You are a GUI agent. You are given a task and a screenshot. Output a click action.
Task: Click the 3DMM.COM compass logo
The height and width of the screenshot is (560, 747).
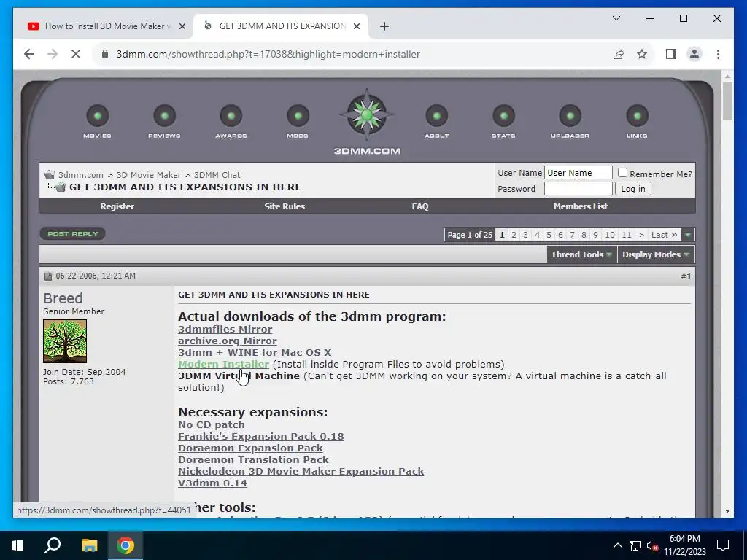[366, 114]
